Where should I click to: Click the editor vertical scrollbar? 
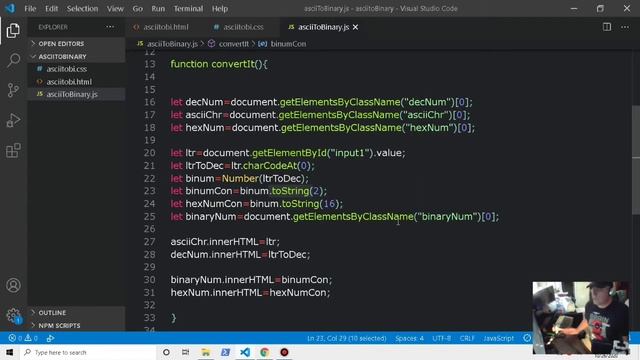(636, 159)
